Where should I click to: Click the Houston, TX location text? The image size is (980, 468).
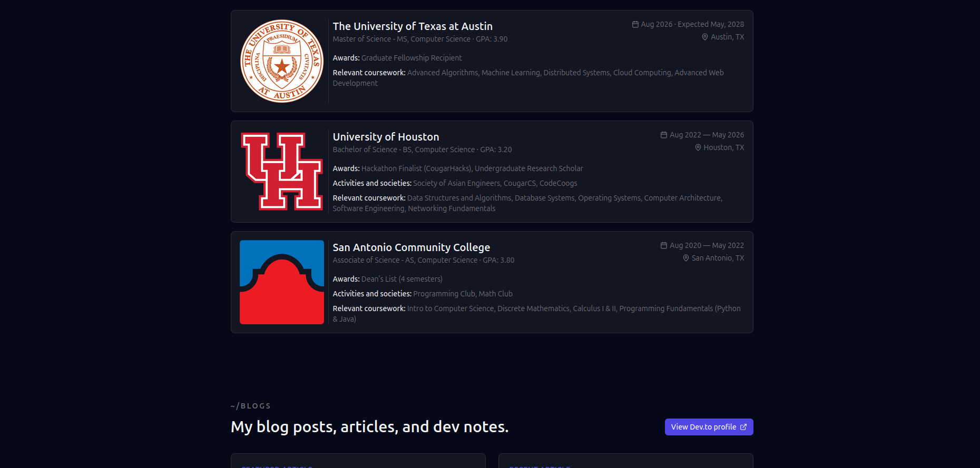pyautogui.click(x=724, y=147)
